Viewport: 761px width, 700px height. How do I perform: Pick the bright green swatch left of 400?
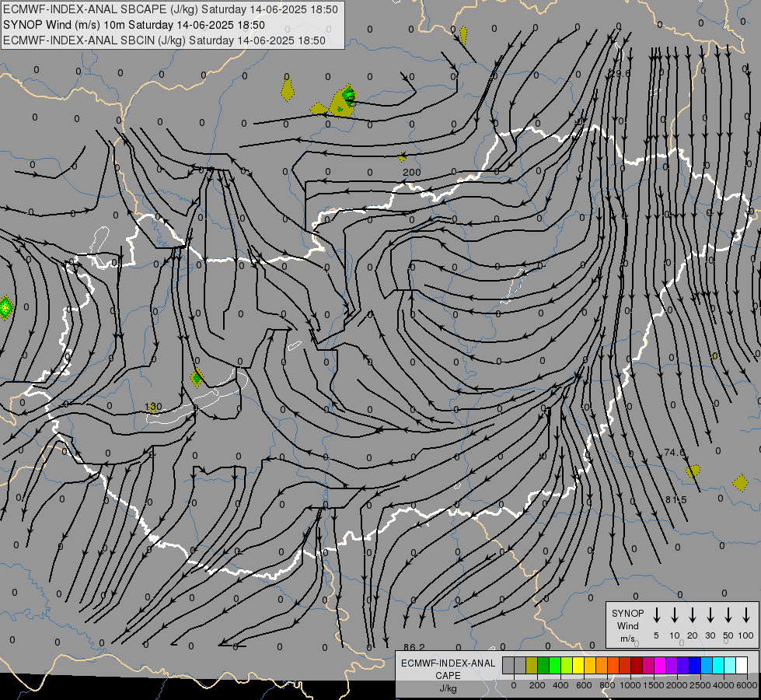[555, 665]
